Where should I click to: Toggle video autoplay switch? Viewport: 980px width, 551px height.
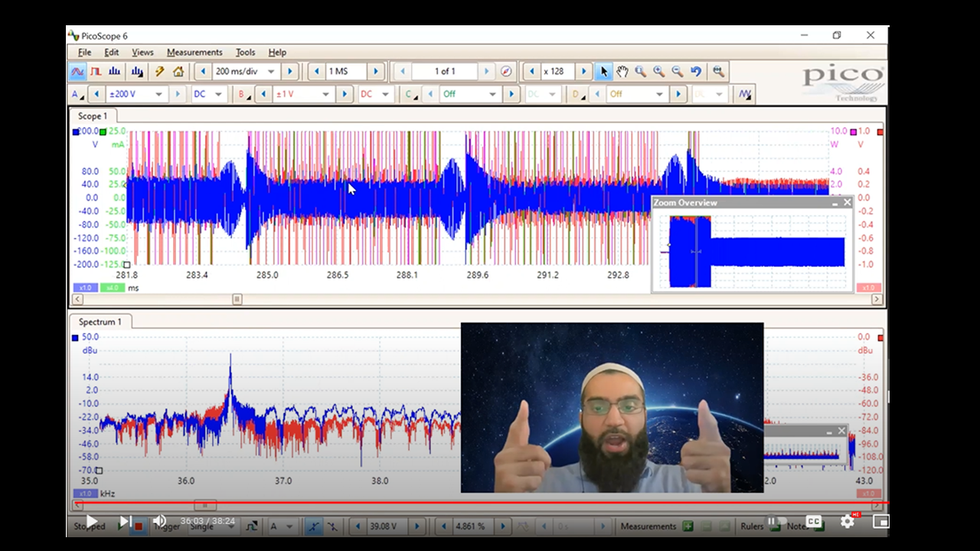(x=777, y=521)
